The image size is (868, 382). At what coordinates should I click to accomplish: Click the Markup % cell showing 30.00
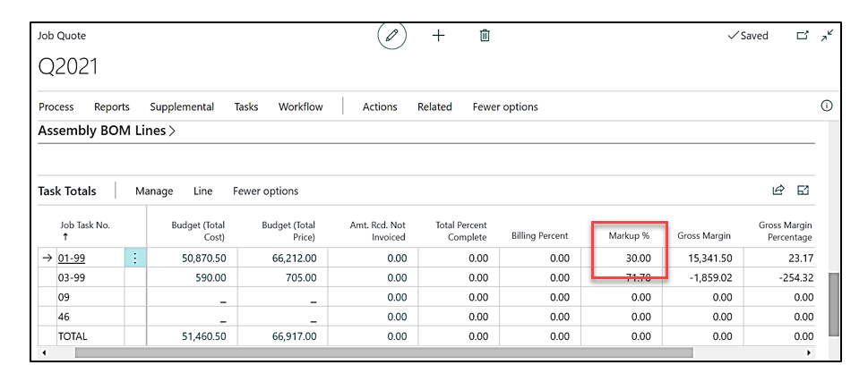coord(627,258)
